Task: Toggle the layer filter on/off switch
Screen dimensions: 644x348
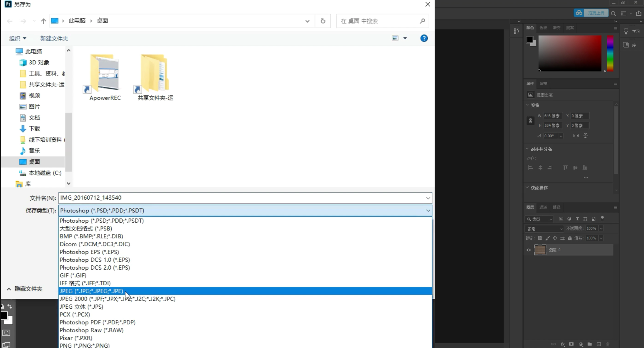Action: pos(602,218)
